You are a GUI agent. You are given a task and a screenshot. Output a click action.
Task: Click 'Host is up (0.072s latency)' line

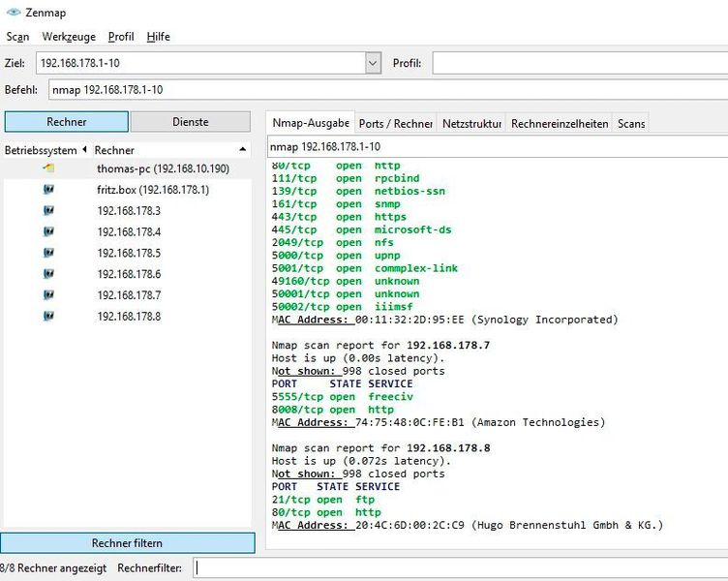tap(361, 461)
